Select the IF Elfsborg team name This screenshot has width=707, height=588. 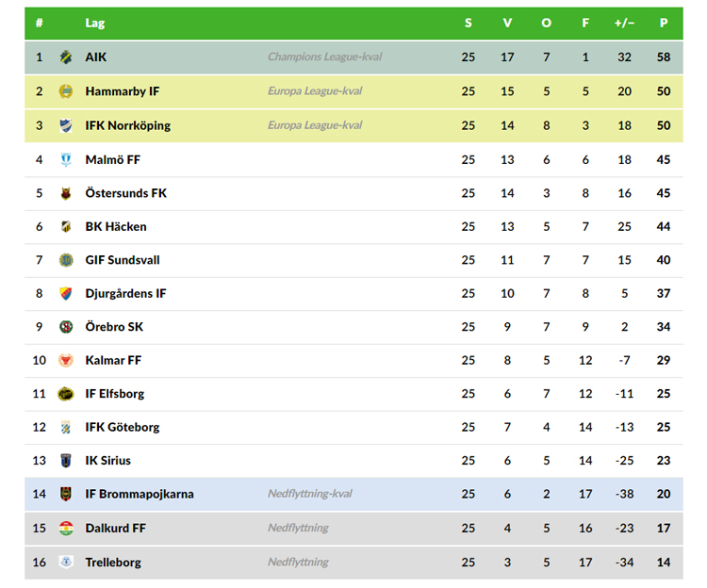tap(115, 394)
